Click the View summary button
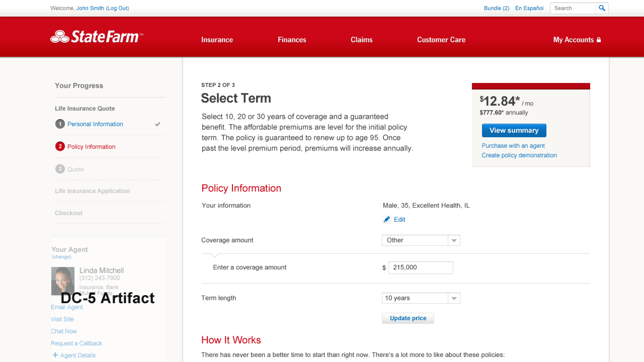The image size is (644, 362). coord(514,130)
